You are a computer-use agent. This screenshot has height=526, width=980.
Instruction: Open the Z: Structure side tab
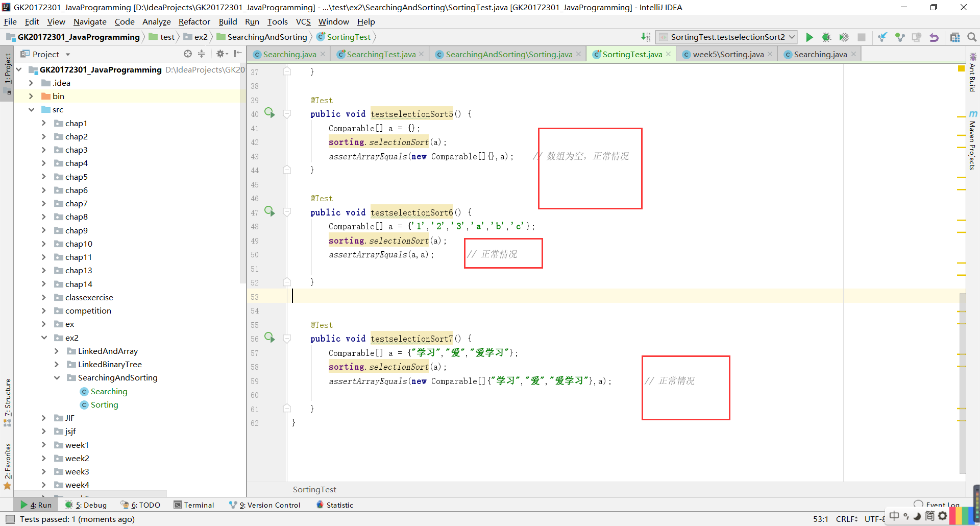7,402
